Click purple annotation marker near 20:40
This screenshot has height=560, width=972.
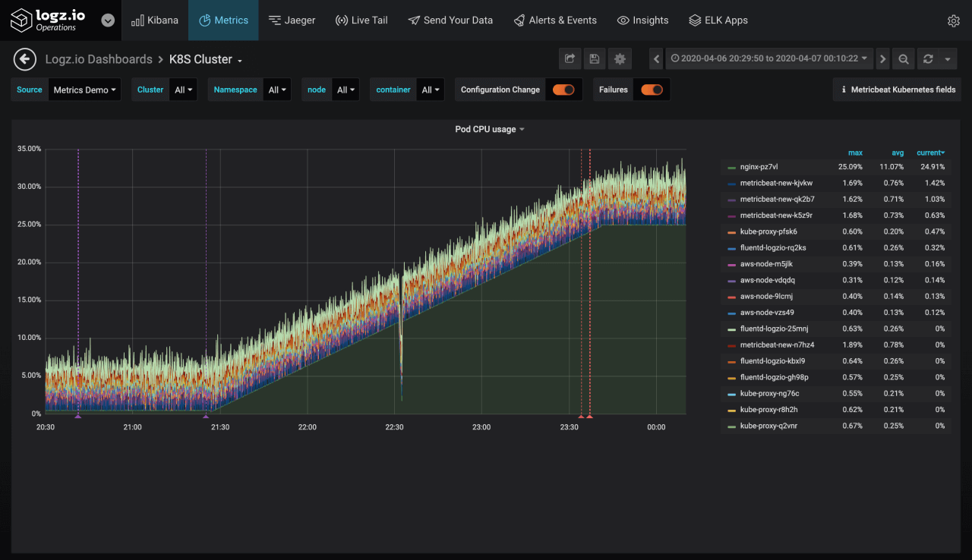coord(77,417)
